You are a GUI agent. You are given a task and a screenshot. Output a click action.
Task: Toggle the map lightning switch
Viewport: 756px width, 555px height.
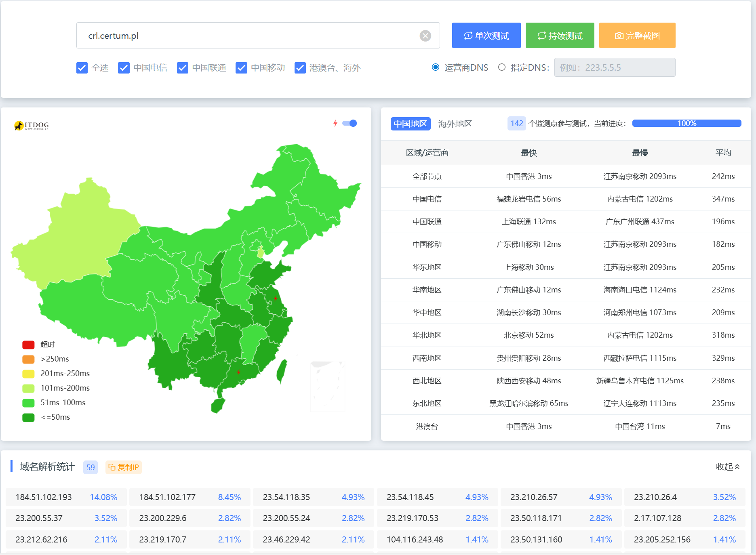tap(350, 123)
